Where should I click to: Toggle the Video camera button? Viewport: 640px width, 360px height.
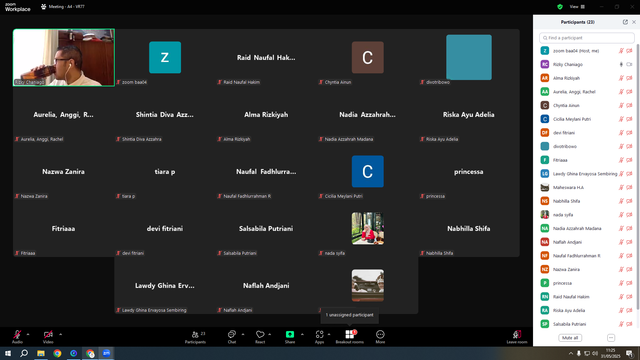(x=48, y=337)
